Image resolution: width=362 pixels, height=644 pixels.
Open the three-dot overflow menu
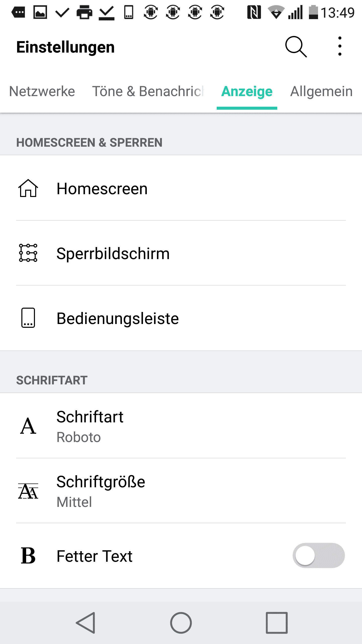point(340,46)
